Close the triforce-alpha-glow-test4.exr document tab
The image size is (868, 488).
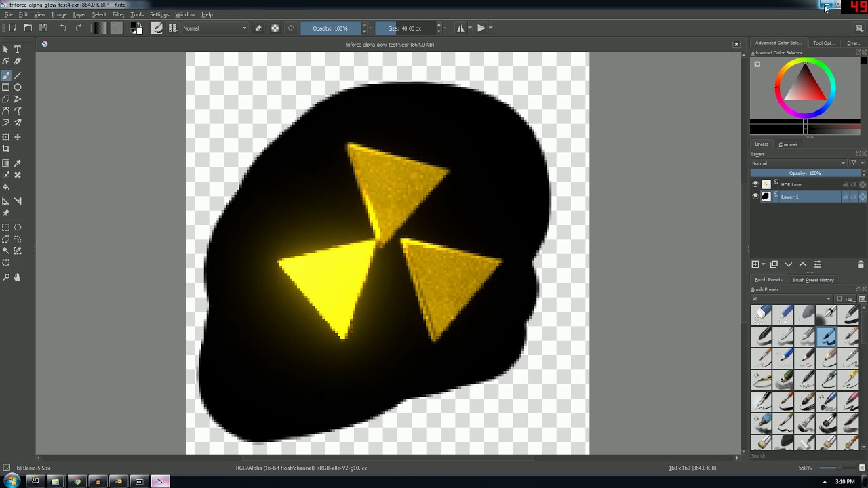pos(736,45)
